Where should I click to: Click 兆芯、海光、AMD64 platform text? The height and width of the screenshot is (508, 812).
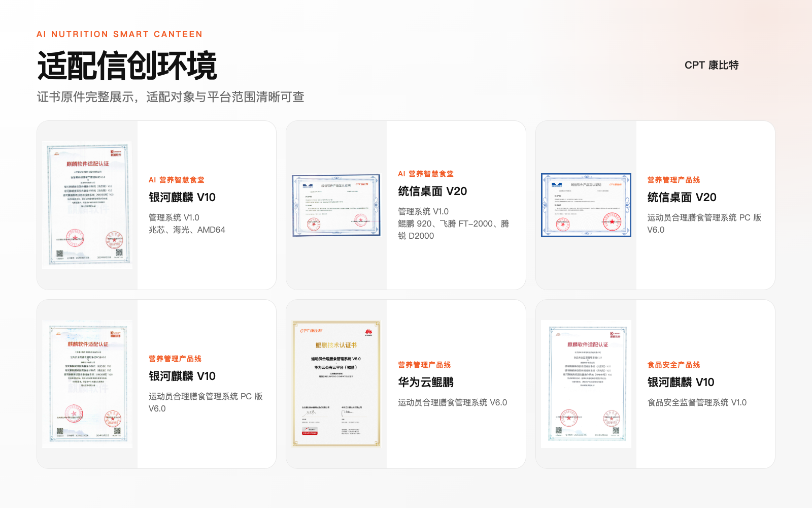pos(187,230)
